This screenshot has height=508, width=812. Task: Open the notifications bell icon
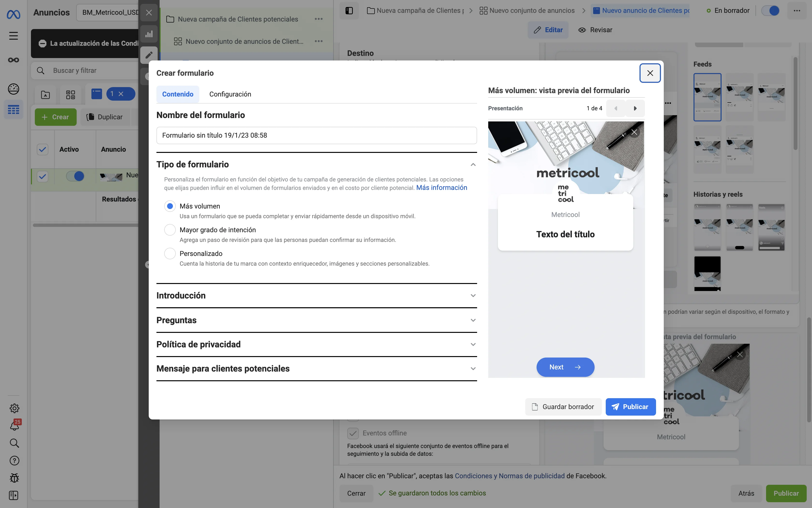[15, 426]
